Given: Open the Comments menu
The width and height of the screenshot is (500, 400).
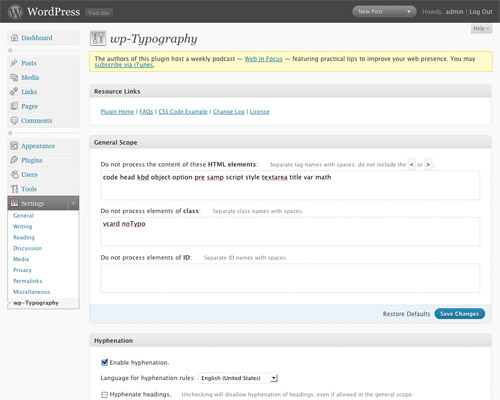Looking at the screenshot, I should point(36,120).
